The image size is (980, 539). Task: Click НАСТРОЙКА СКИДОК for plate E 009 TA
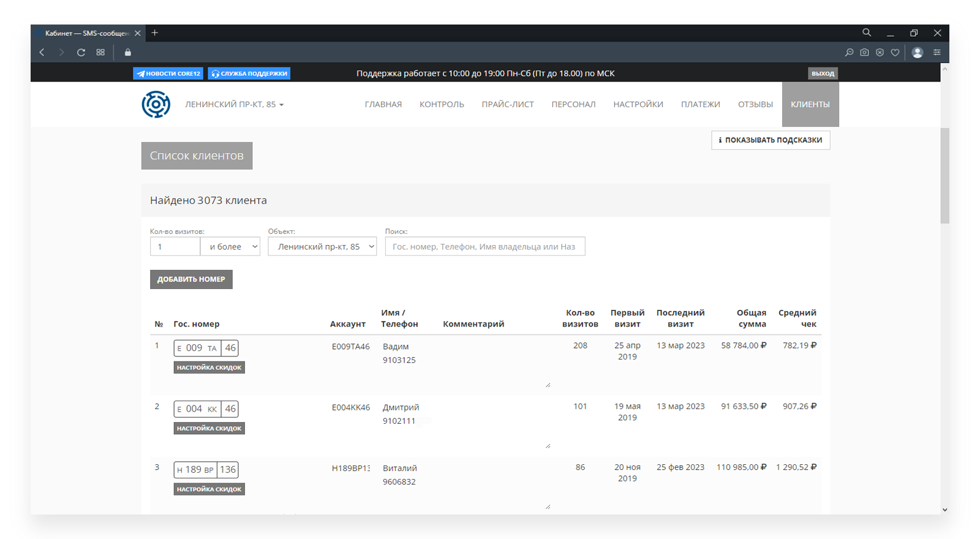coord(209,367)
